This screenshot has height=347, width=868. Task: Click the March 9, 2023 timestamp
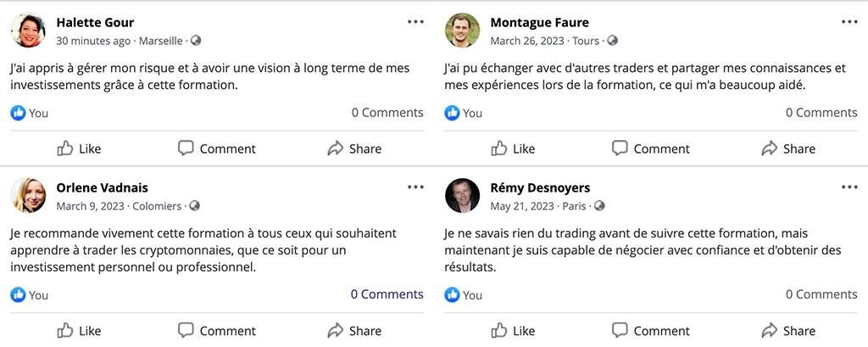(90, 205)
